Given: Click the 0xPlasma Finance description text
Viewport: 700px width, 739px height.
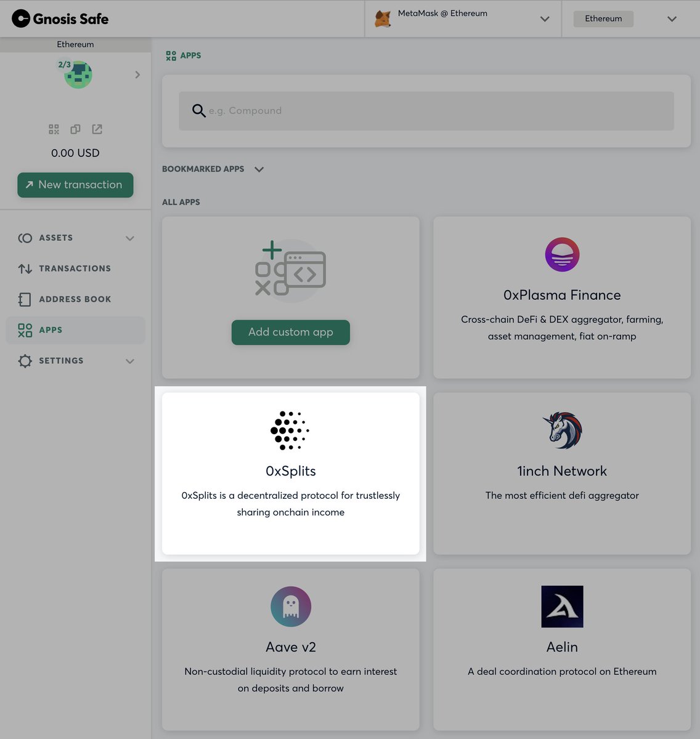Looking at the screenshot, I should point(562,328).
